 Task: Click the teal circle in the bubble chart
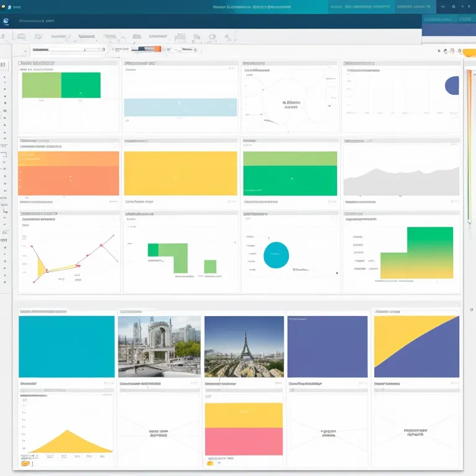click(x=276, y=255)
